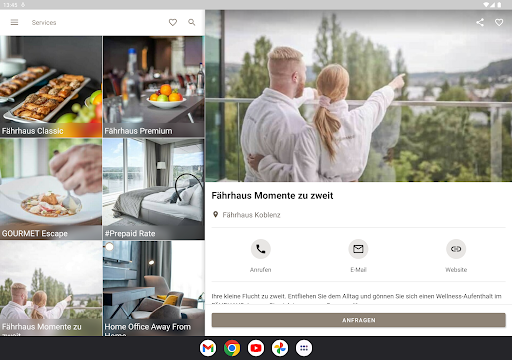The height and width of the screenshot is (360, 512).
Task: Select the #Prepaid Rate tile
Action: 154,189
